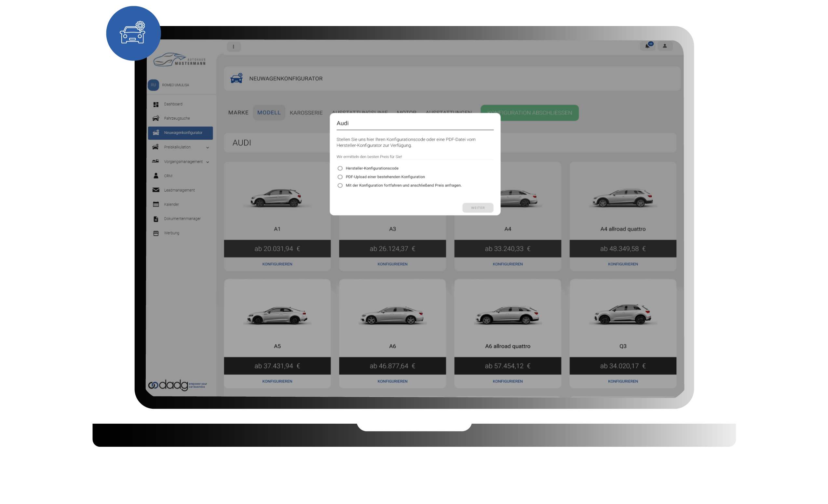
Task: Select PDF-Upload einer bestehenden Konfiguration option
Action: tap(340, 177)
